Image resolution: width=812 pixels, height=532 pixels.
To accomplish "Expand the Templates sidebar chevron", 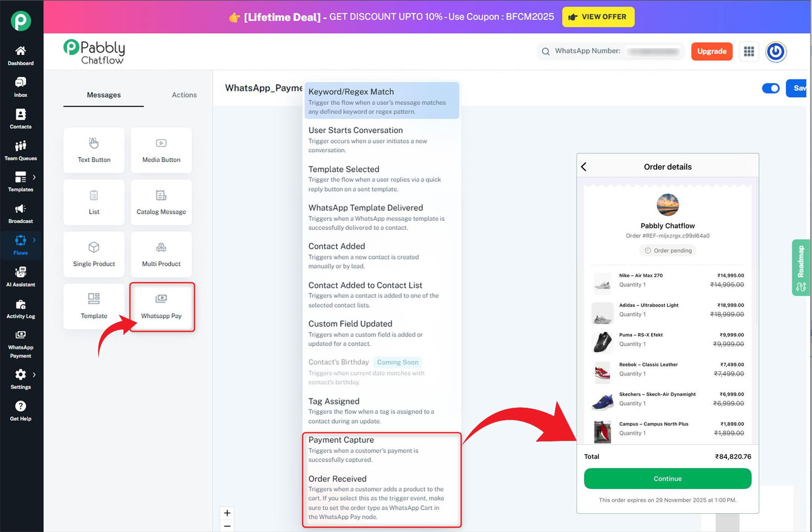I will [x=34, y=177].
